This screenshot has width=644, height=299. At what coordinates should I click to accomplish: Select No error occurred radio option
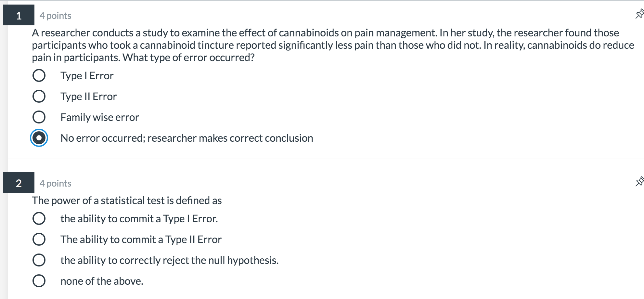point(39,138)
